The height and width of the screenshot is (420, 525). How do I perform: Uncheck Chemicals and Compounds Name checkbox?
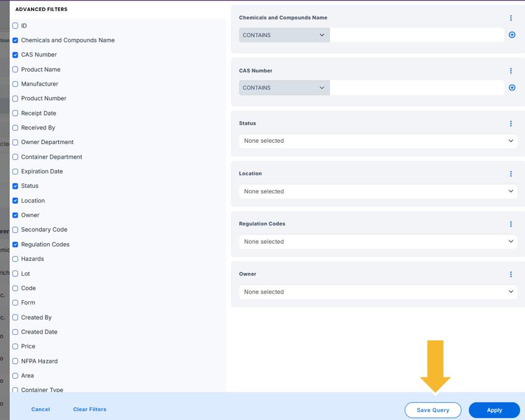[x=15, y=40]
